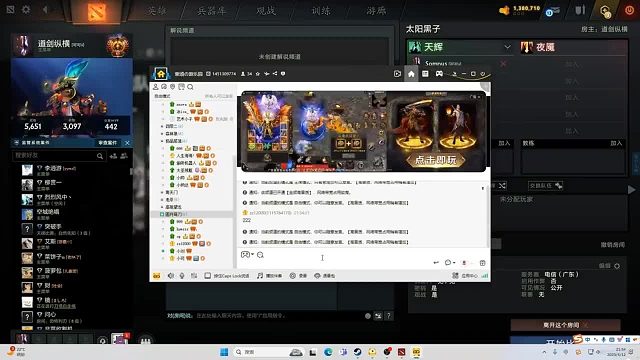Close the profile banner X

[127, 143]
